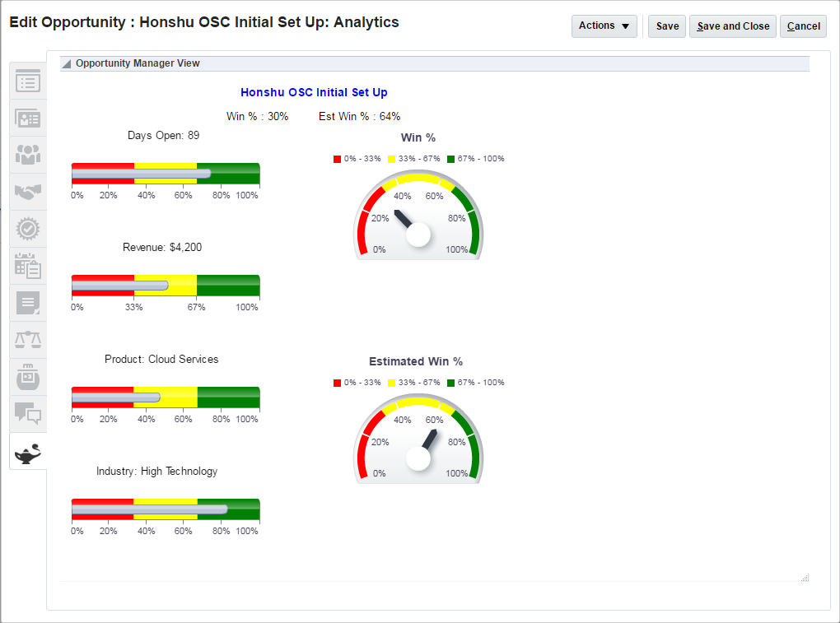This screenshot has width=840, height=623.
Task: Click the Save and Close button
Action: tap(733, 26)
